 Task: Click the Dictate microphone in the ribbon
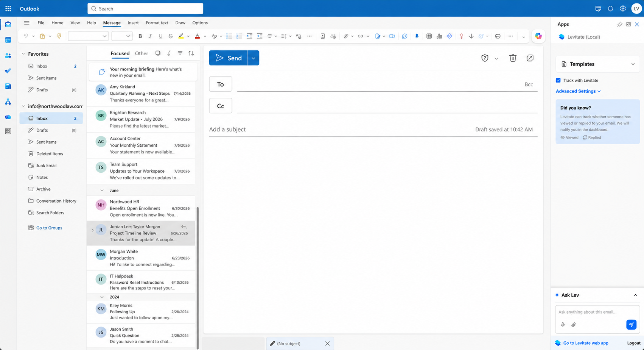click(417, 36)
